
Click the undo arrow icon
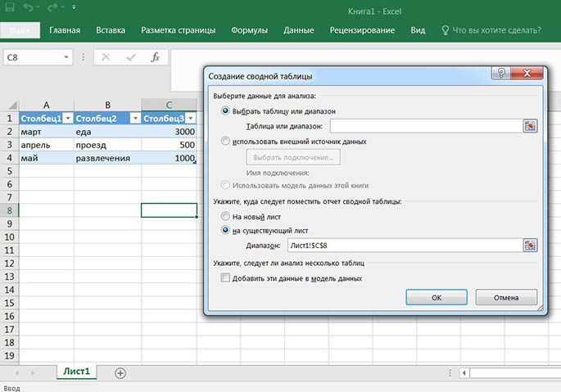pyautogui.click(x=29, y=7)
